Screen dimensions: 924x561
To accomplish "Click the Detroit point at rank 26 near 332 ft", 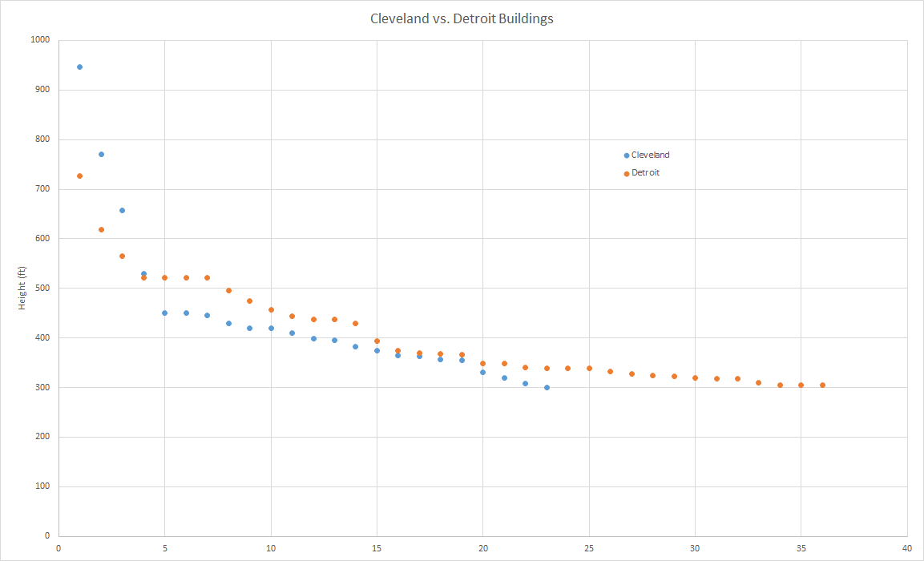I will click(x=611, y=372).
